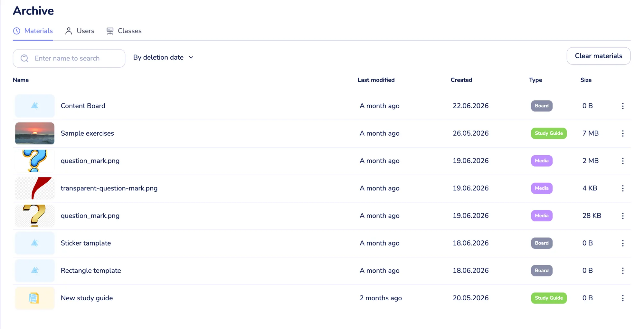
Task: Click the sunset thumbnail of Sample exercises
Action: [x=35, y=133]
